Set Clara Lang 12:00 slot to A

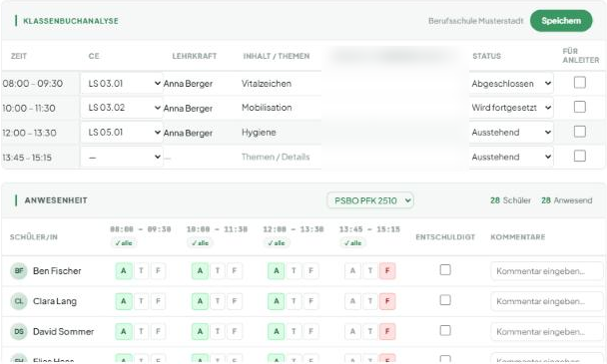point(276,301)
